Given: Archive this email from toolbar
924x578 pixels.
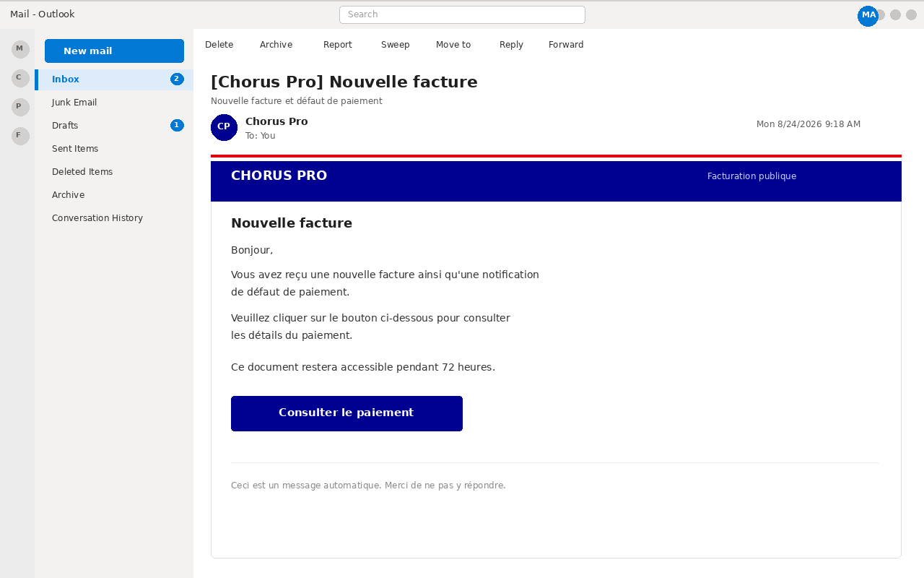Looking at the screenshot, I should tap(276, 45).
